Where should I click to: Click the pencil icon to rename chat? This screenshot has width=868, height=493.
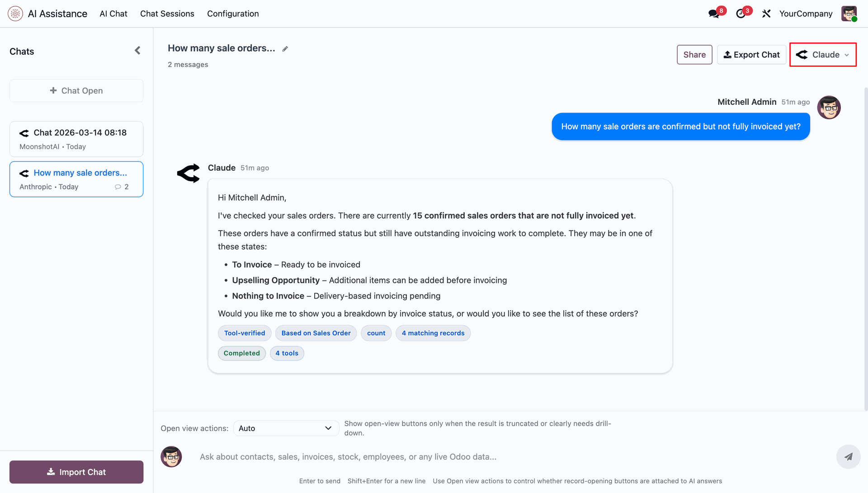[x=285, y=49]
